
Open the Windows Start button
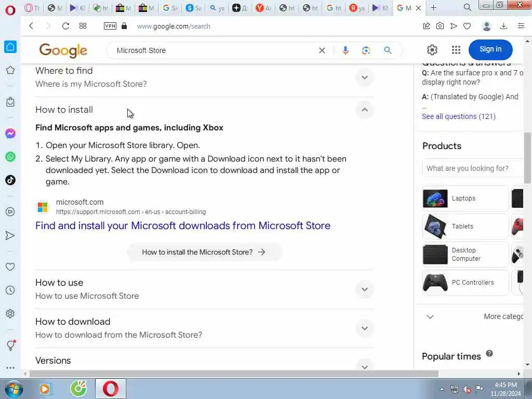(x=14, y=389)
